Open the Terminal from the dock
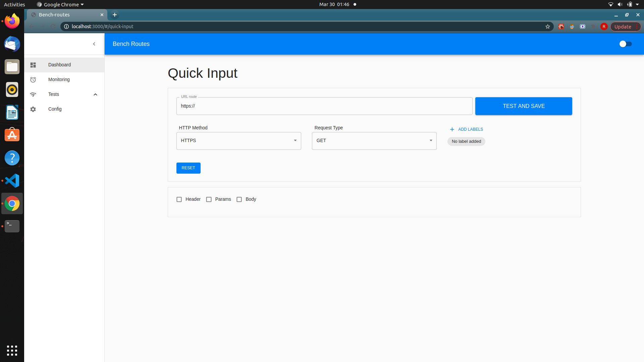Screen dimensions: 644x362 pyautogui.click(x=12, y=226)
